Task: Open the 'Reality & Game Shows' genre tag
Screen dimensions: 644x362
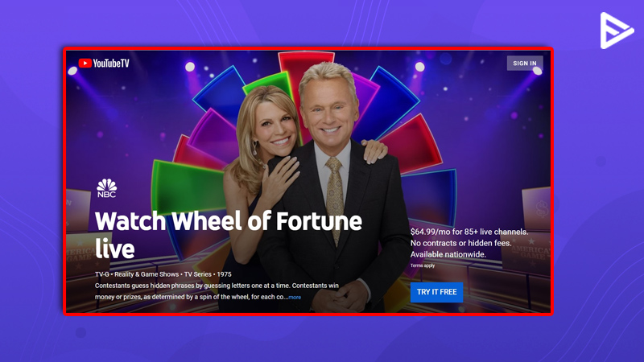Action: pos(147,274)
